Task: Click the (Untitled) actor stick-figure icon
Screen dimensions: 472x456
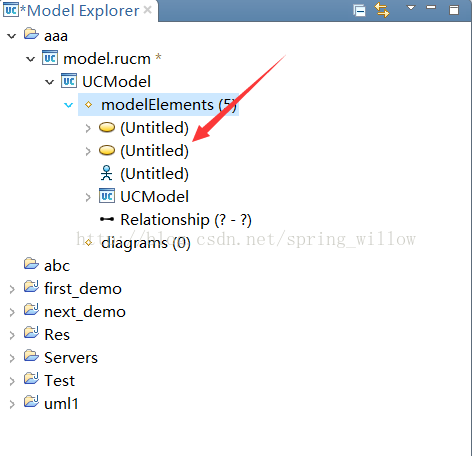Action: [106, 173]
